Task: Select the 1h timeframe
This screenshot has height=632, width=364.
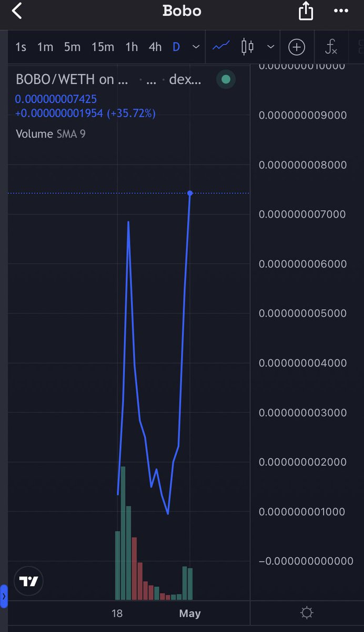Action: pyautogui.click(x=132, y=47)
